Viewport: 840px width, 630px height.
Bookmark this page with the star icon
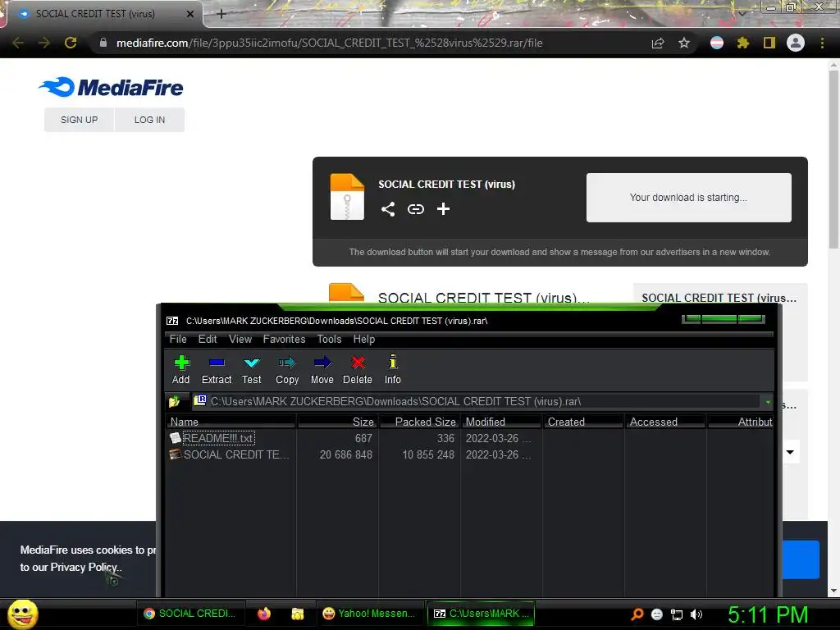coord(684,43)
